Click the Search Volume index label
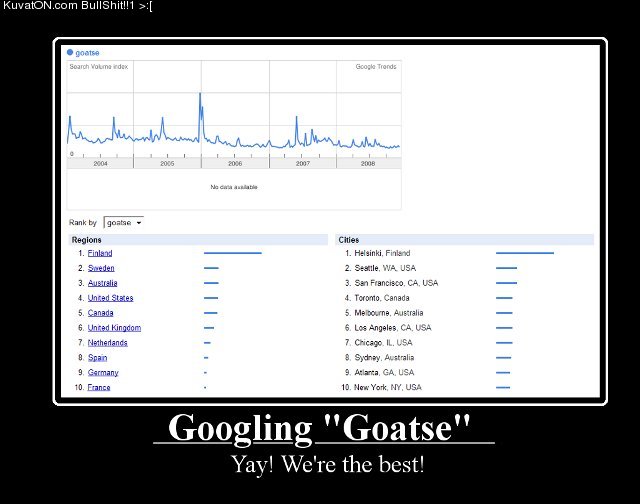This screenshot has height=504, width=640. [99, 67]
